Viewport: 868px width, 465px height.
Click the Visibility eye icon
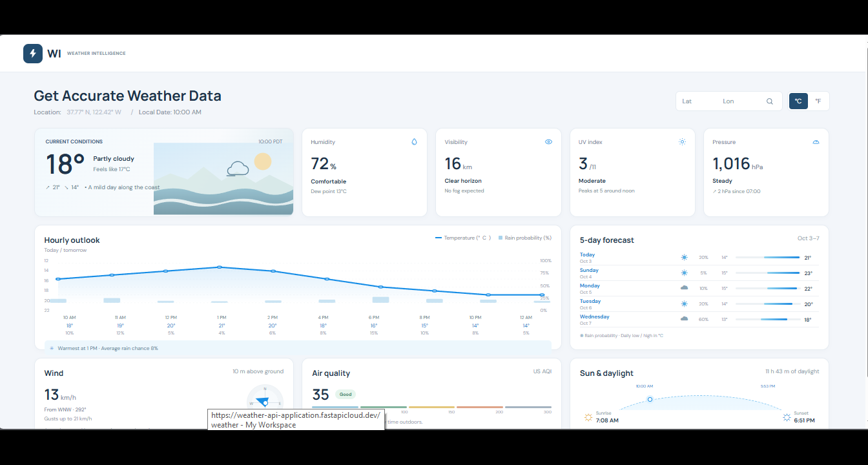(548, 142)
